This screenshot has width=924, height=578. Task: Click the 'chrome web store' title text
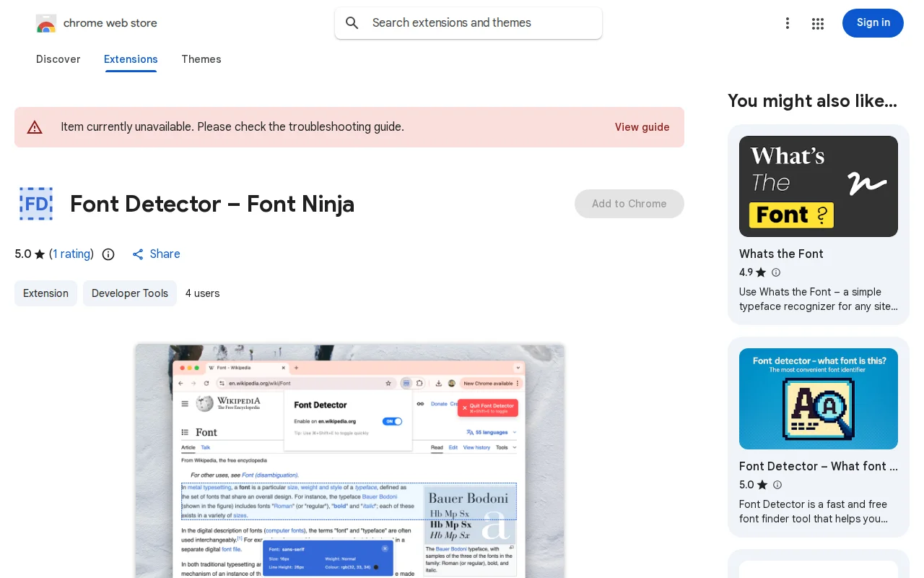(x=110, y=23)
